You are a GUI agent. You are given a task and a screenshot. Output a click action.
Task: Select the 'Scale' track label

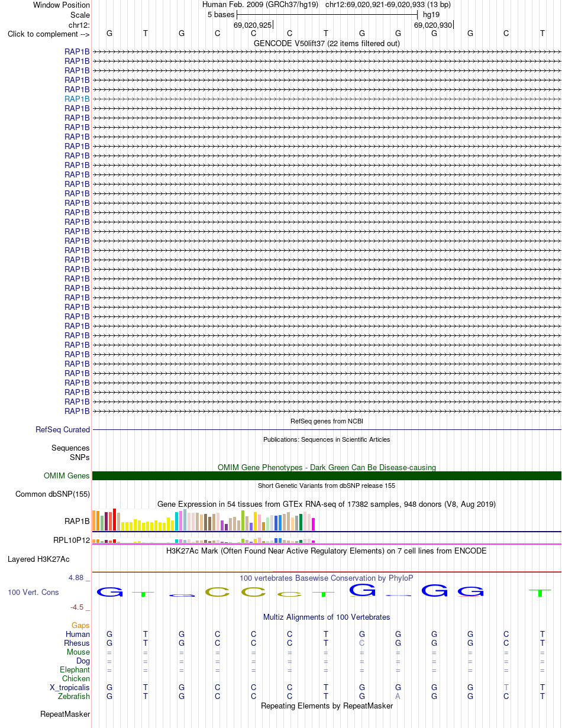pos(80,15)
